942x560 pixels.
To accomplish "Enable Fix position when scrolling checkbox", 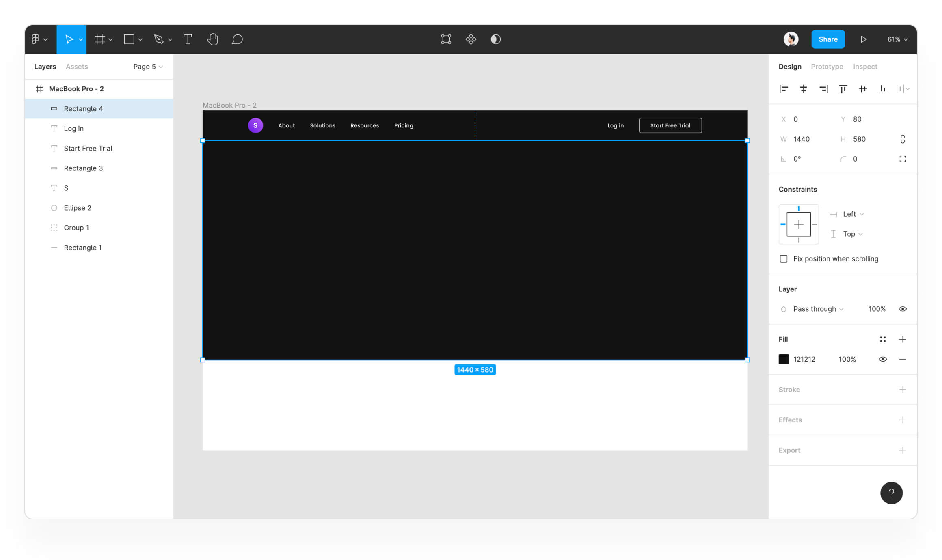I will 784,259.
